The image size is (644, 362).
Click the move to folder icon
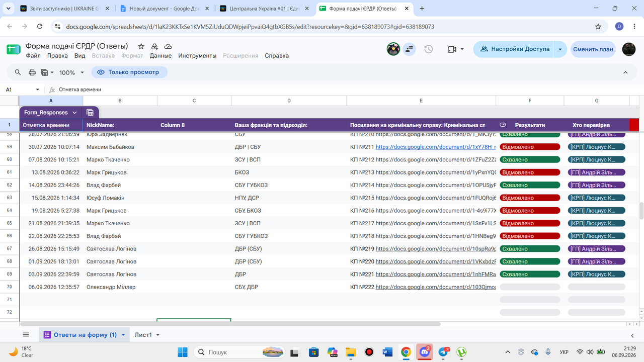click(x=155, y=46)
